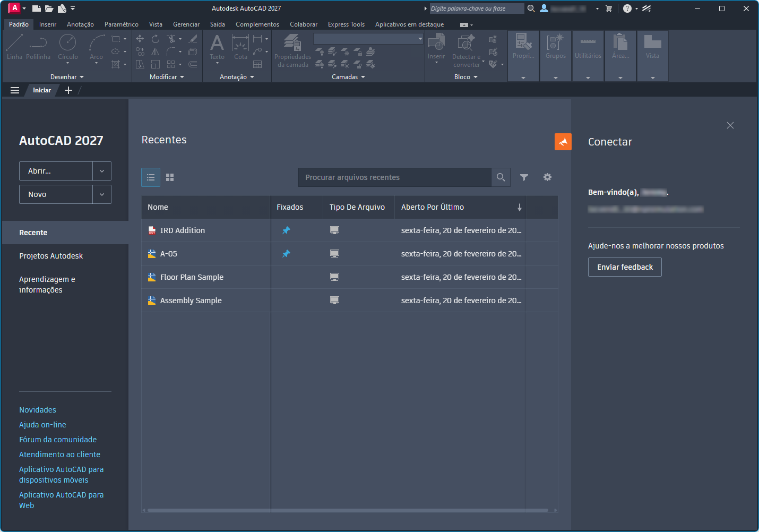Screen dimensions: 759x532
Task: Click the Abrir... button
Action: [56, 171]
